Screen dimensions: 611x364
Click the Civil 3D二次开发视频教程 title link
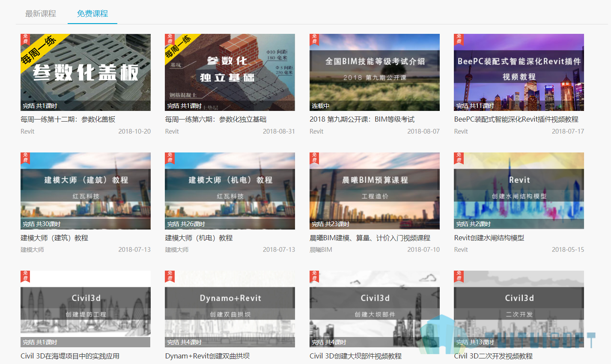pyautogui.click(x=493, y=356)
